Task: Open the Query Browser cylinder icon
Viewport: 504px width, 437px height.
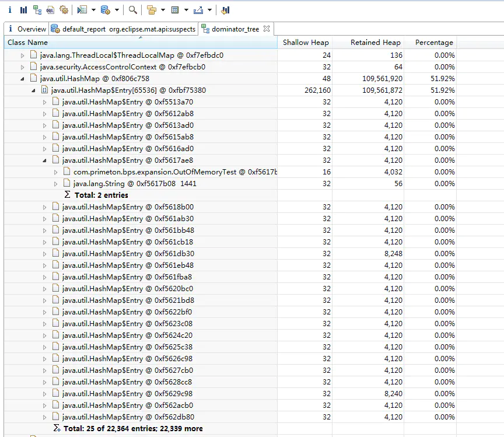Action: (106, 9)
